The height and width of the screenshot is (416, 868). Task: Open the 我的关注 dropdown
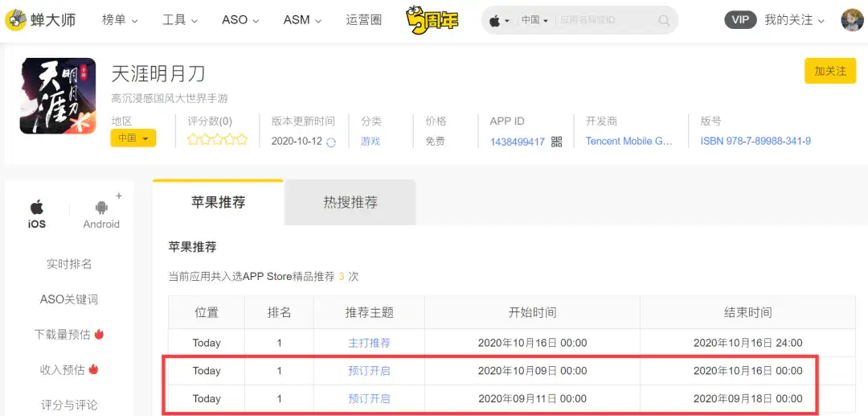[x=795, y=20]
